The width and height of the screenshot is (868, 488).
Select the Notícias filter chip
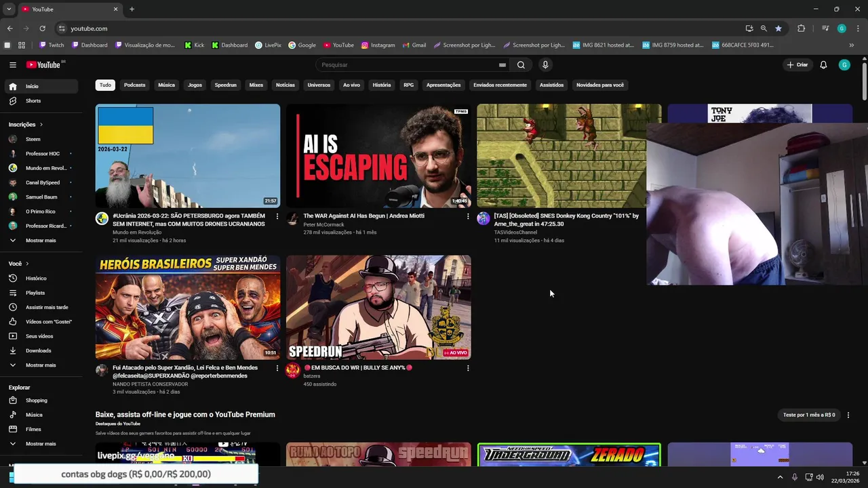point(285,85)
